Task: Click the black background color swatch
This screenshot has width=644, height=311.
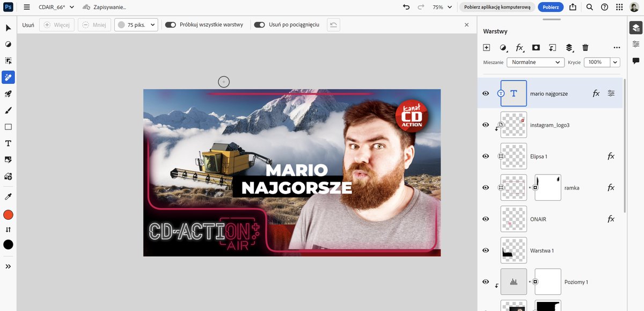Action: tap(8, 244)
